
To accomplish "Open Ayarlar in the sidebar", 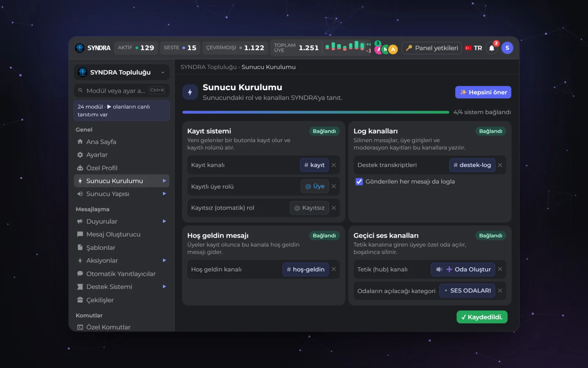I will coord(121,155).
